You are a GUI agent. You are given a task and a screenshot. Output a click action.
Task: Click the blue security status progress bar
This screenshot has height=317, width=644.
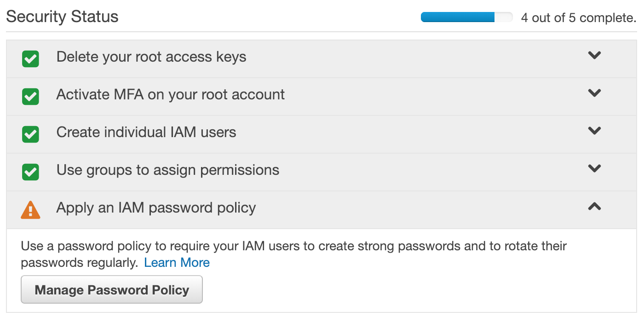click(x=466, y=17)
